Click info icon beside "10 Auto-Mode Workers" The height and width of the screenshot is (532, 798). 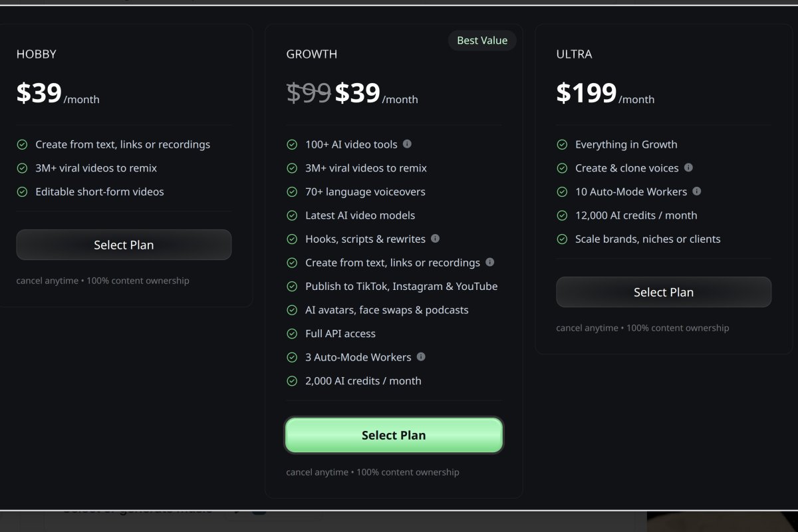click(697, 191)
